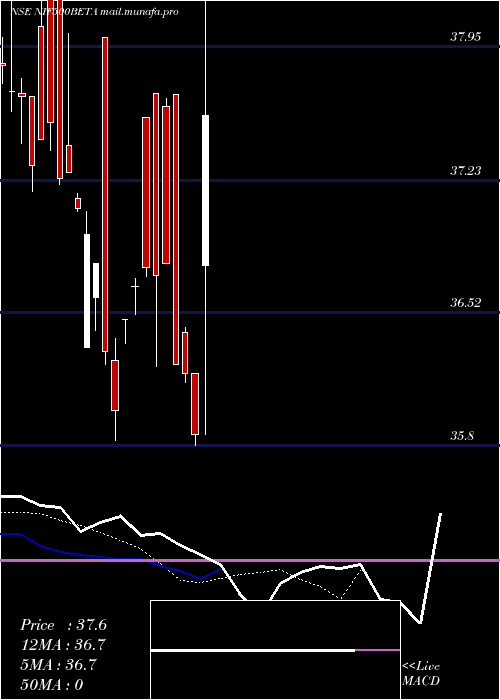The height and width of the screenshot is (700, 500).
Task: Click the 36.52 price level label
Action: click(x=465, y=303)
